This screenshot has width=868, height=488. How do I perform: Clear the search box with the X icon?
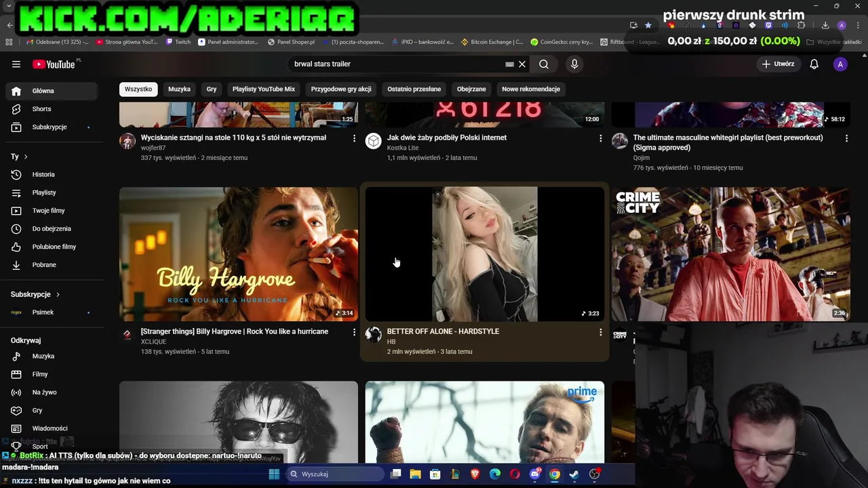(x=522, y=64)
